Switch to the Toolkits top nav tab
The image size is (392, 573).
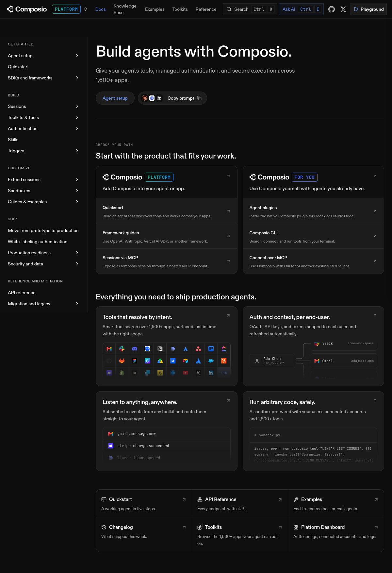[x=180, y=9]
